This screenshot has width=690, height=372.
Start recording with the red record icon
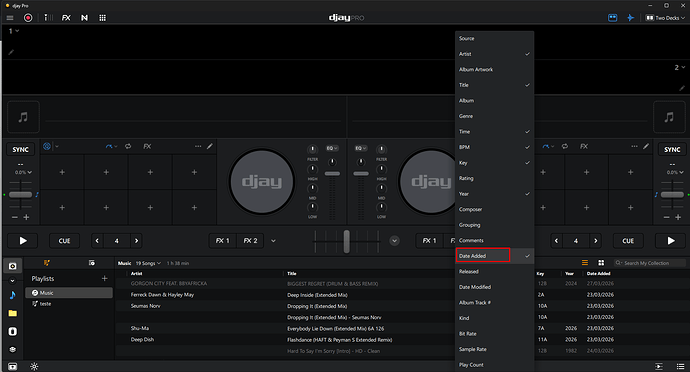[x=28, y=18]
